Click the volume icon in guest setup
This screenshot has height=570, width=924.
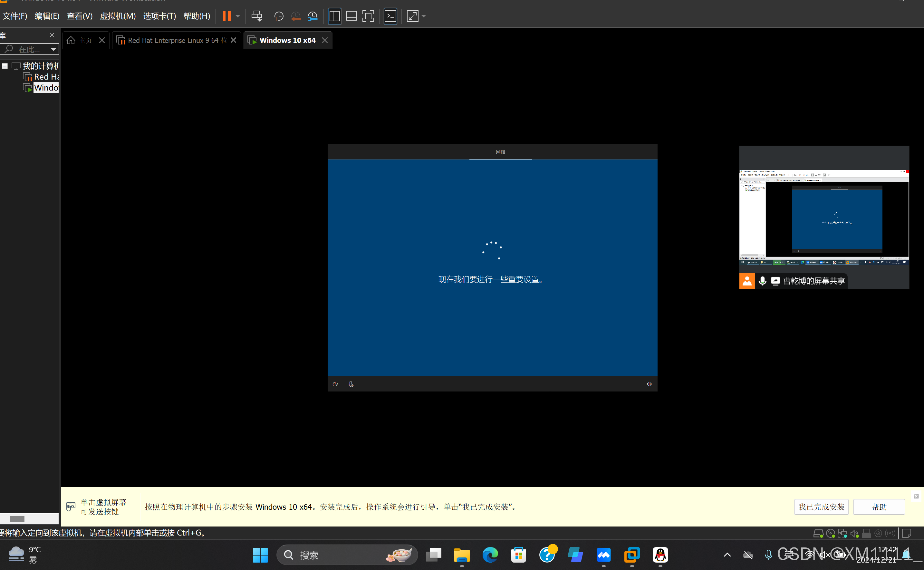(649, 384)
